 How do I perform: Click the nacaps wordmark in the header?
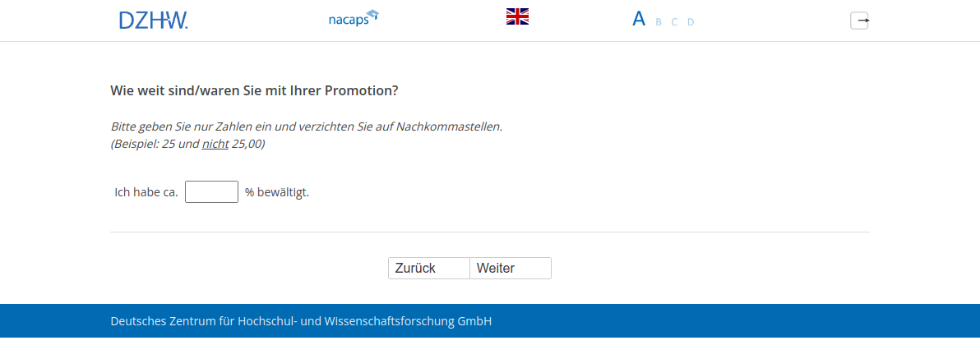click(348, 21)
